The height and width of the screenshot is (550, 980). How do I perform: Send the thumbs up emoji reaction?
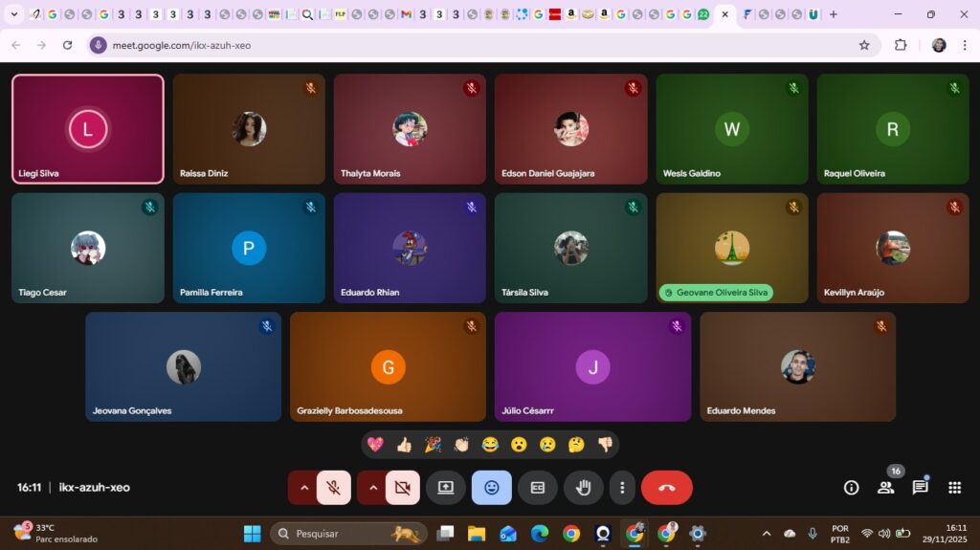tap(404, 445)
